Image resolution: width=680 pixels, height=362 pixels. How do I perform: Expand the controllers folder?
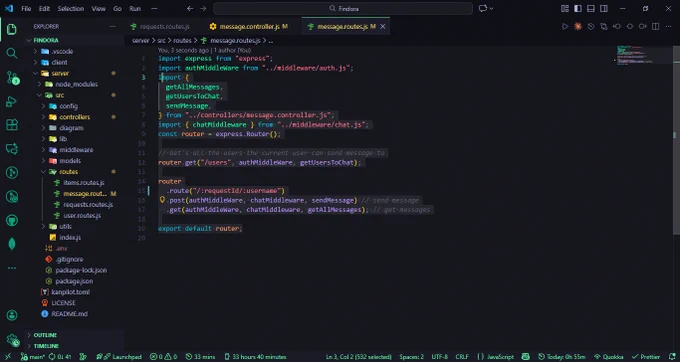click(43, 117)
